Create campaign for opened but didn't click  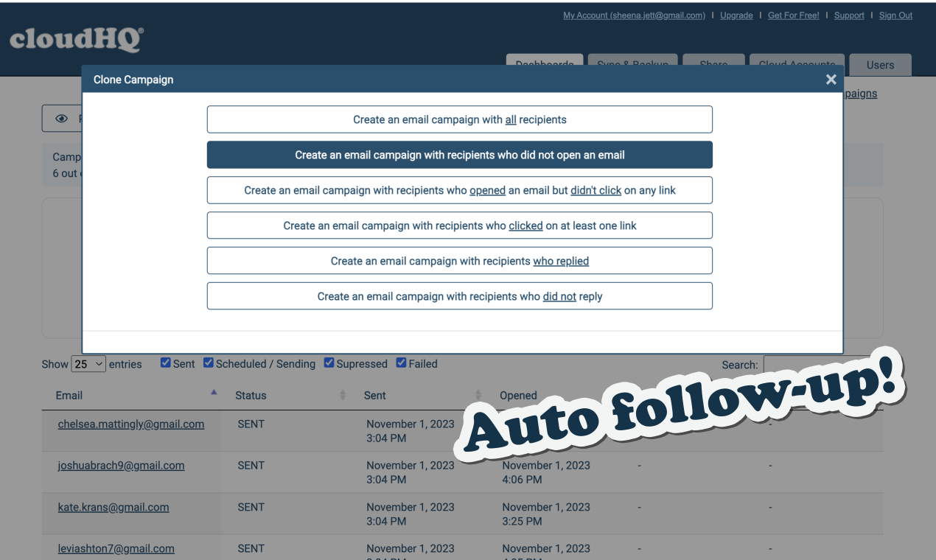pos(459,190)
